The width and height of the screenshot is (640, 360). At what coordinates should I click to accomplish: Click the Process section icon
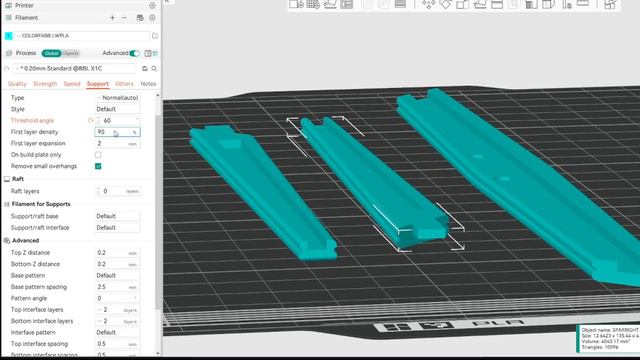tap(9, 53)
